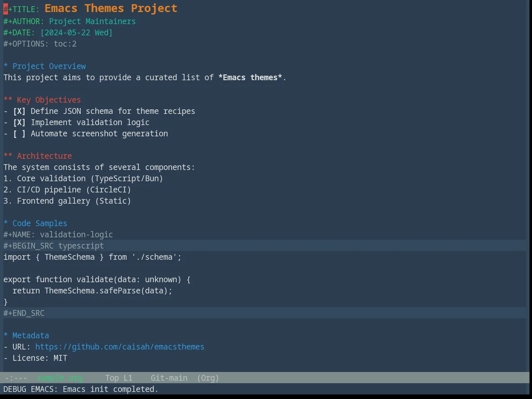This screenshot has width=532, height=399.
Task: Click the #+AUTHOR: Project Maintainers line
Action: pyautogui.click(x=69, y=22)
